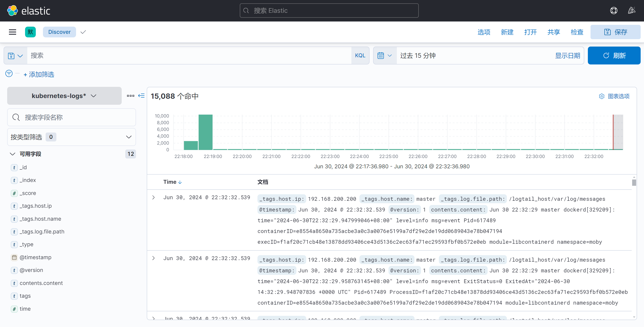Switch query language via KQL button
This screenshot has width=644, height=327.
[x=360, y=56]
